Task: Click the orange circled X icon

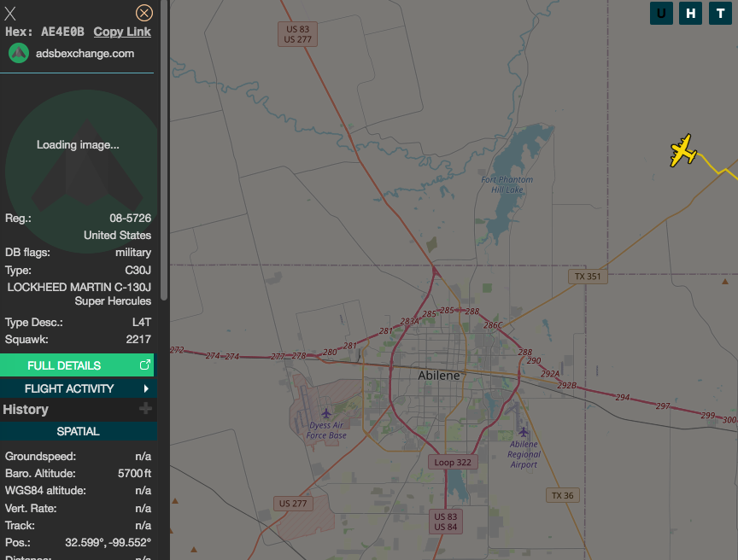Action: coord(144,13)
